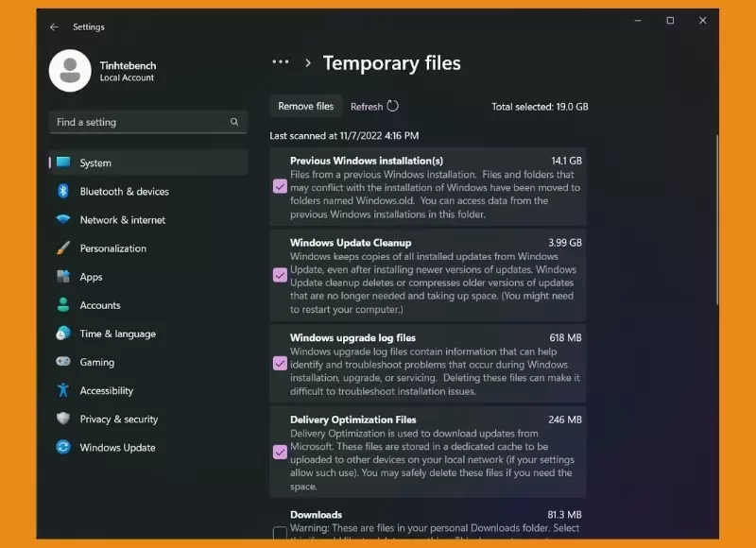Click the 81.3 MB size value
The width and height of the screenshot is (756, 548).
pos(564,514)
